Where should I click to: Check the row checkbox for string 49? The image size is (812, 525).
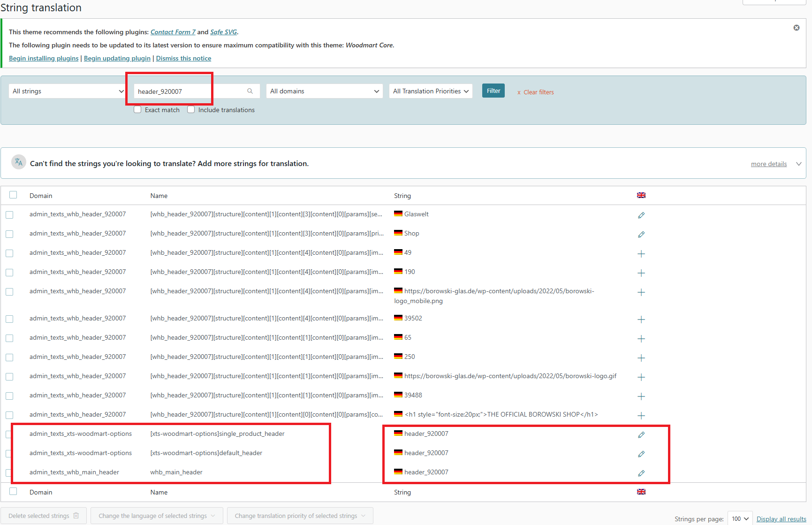(x=9, y=253)
